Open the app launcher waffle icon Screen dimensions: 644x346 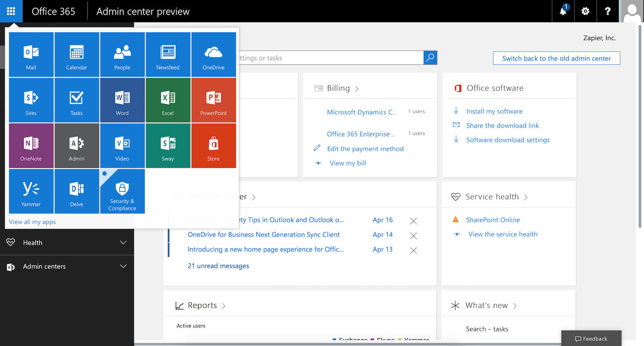11,11
